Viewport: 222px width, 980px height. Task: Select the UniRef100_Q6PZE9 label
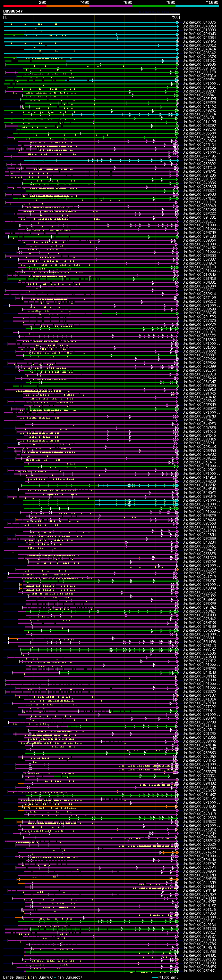click(199, 103)
